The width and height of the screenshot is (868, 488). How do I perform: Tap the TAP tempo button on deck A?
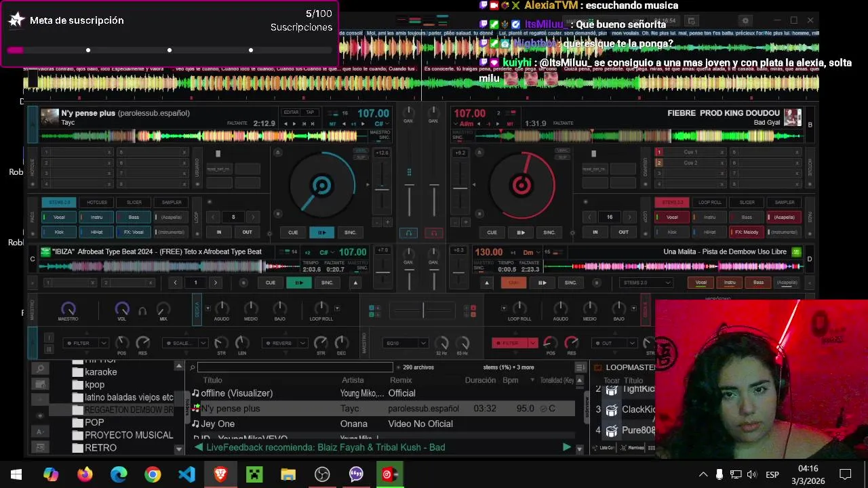pos(310,113)
